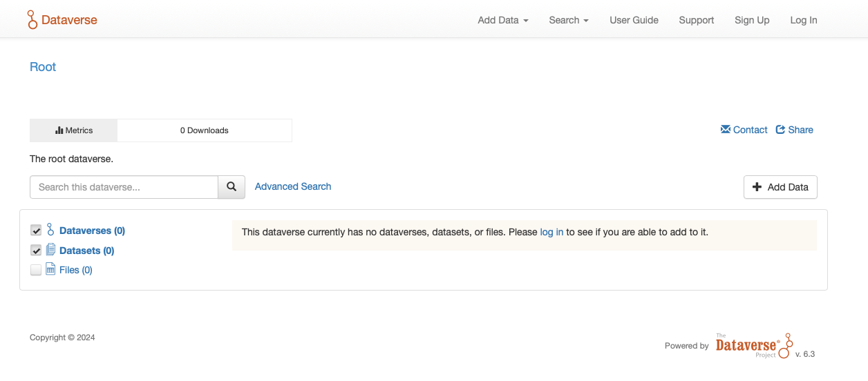Viewport: 868px width, 381px height.
Task: Click the Metrics bar chart icon
Action: (59, 130)
